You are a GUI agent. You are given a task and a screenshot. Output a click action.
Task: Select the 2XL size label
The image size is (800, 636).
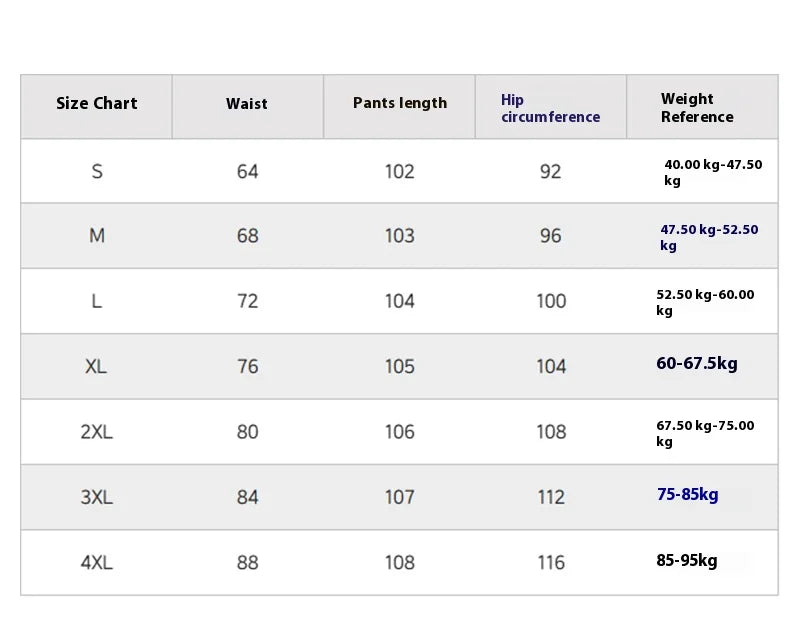tap(96, 432)
